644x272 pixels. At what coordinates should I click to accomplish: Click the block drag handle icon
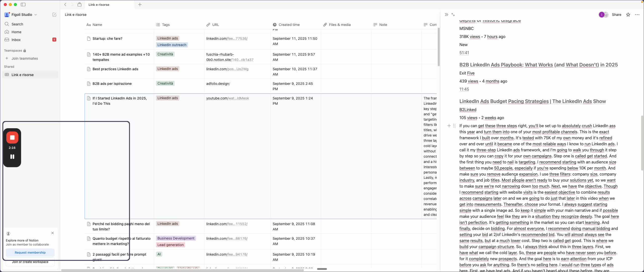(x=454, y=126)
